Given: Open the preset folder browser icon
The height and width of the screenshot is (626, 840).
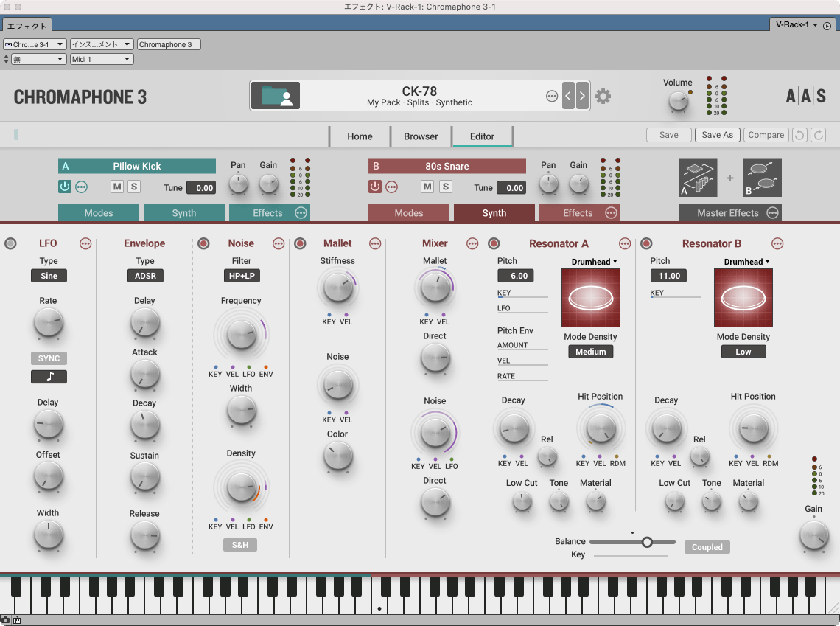Looking at the screenshot, I should (276, 96).
